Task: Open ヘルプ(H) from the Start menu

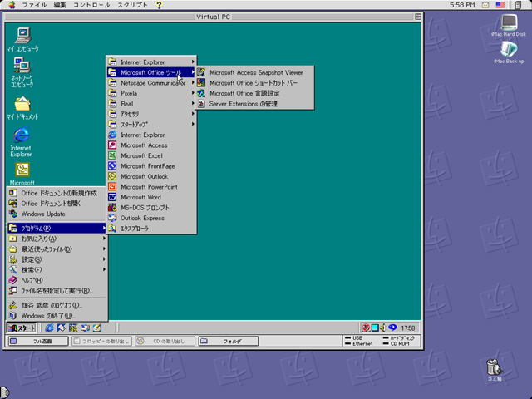Action: [x=57, y=280]
